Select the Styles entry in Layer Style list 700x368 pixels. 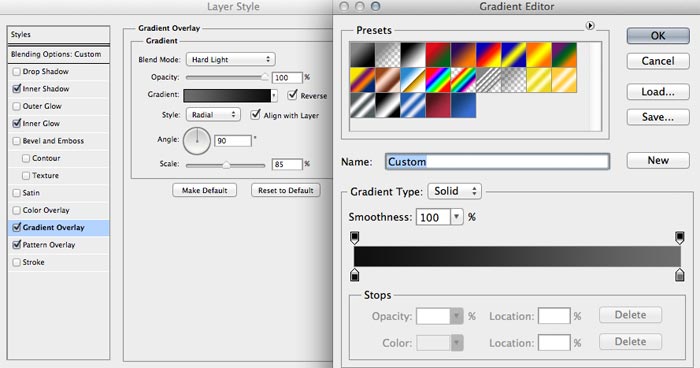58,34
